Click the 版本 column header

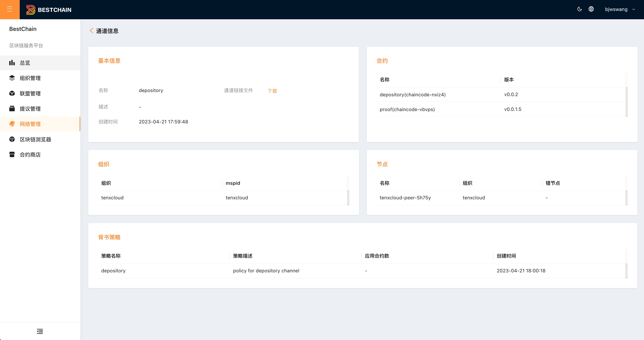point(509,80)
